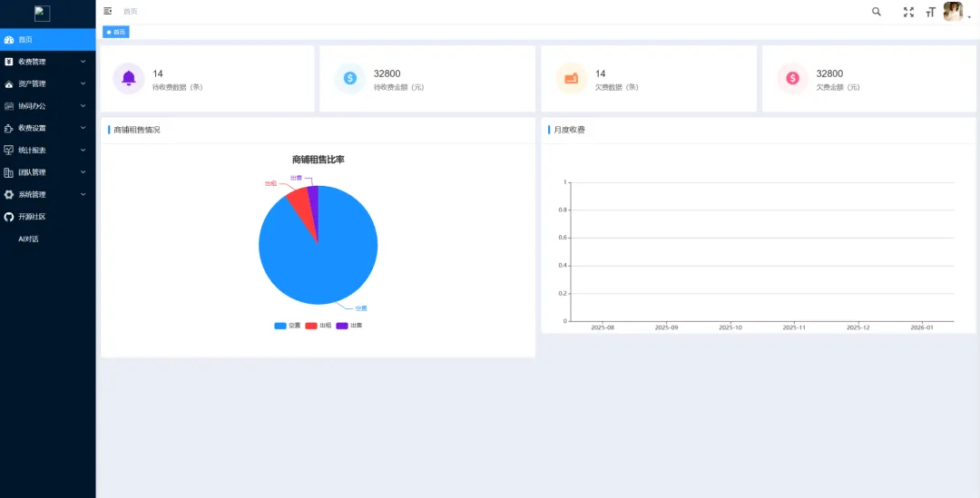Image resolution: width=980 pixels, height=498 pixels.
Task: Click the 系统管理 gear icon
Action: pyautogui.click(x=9, y=194)
